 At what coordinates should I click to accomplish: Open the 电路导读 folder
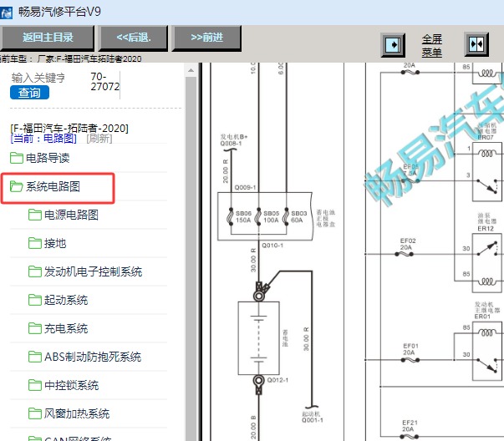pyautogui.click(x=48, y=158)
